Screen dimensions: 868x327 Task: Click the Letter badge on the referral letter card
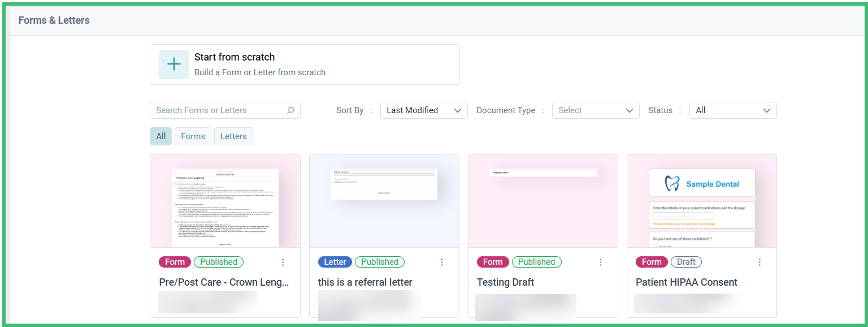[x=335, y=262]
